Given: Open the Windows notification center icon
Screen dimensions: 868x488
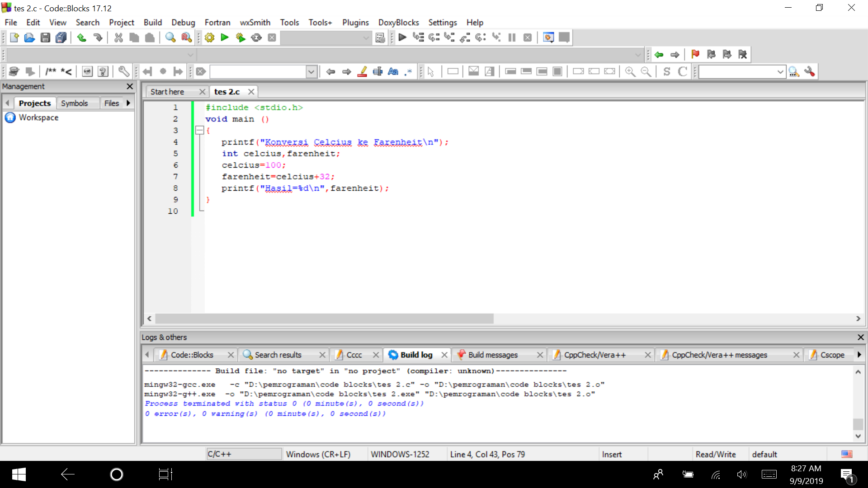Looking at the screenshot, I should click(x=847, y=474).
